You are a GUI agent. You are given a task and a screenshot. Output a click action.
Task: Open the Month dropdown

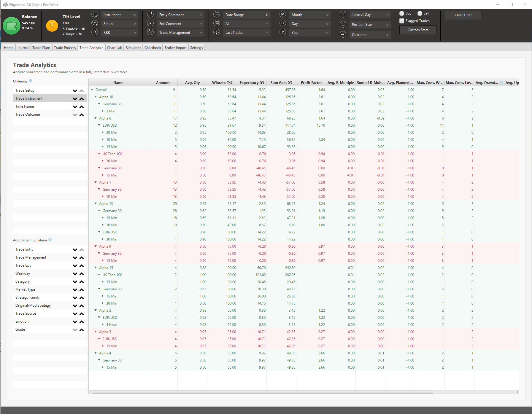click(x=310, y=15)
